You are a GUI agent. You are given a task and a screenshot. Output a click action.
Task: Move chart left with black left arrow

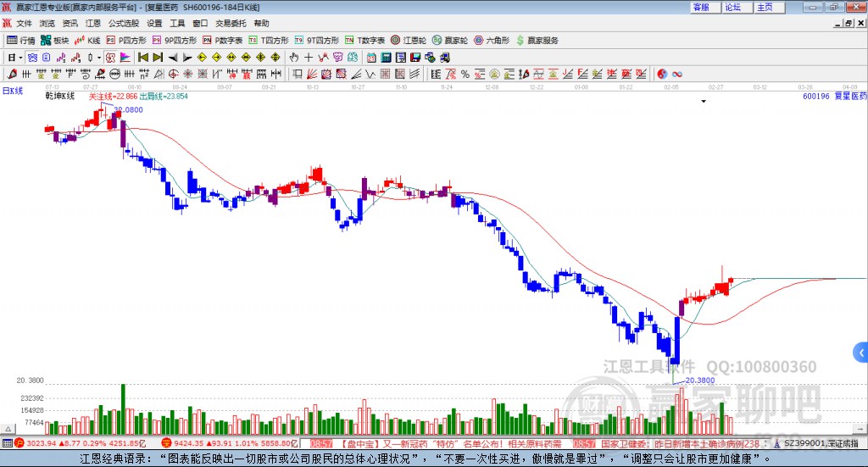[173, 58]
